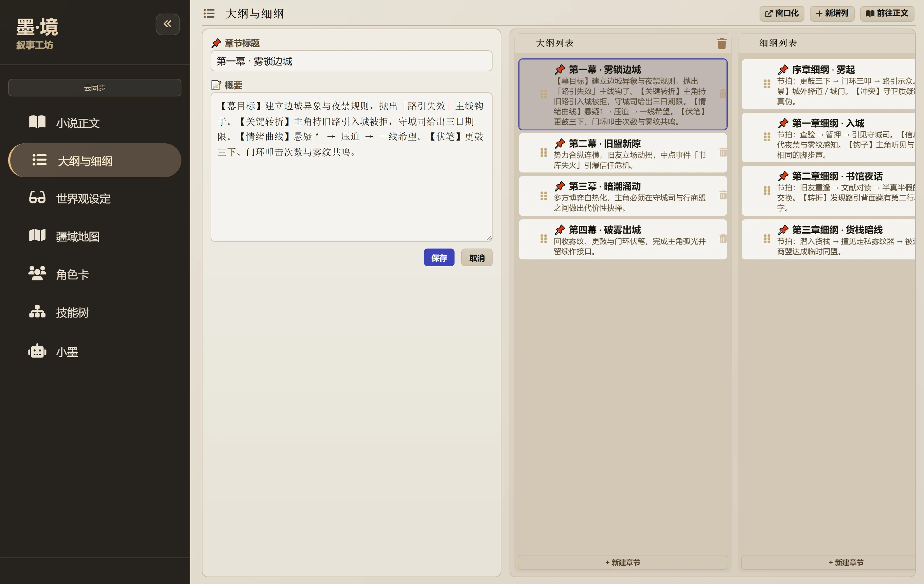Collapse the sidebar with the double-chevron button
This screenshot has height=584, width=924.
pos(168,24)
